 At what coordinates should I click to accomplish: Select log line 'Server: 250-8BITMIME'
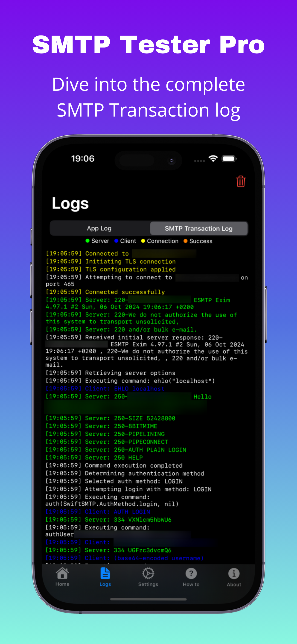tap(101, 426)
